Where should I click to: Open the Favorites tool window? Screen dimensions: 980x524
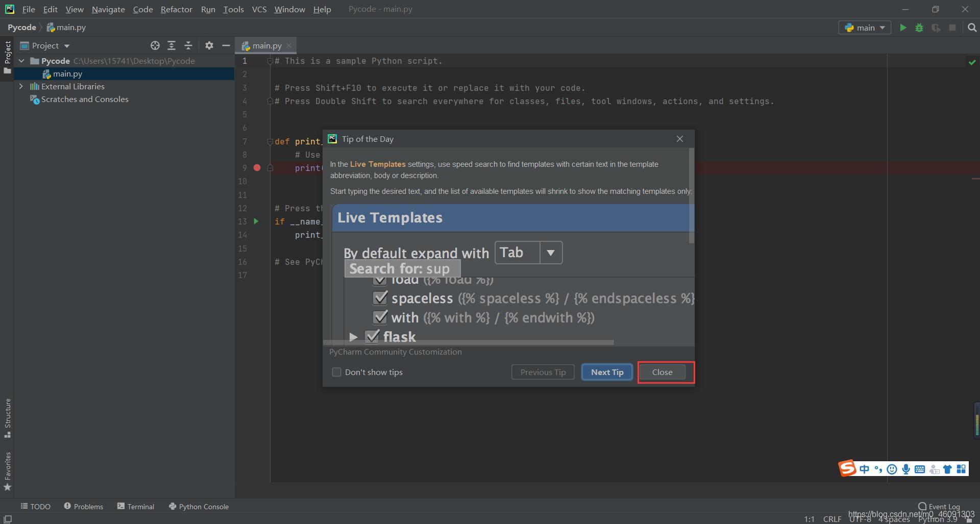click(8, 471)
